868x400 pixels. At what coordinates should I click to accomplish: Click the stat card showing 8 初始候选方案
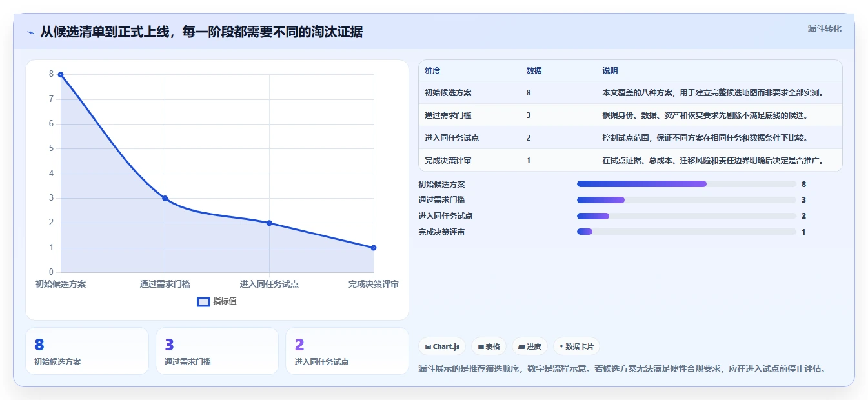point(87,351)
